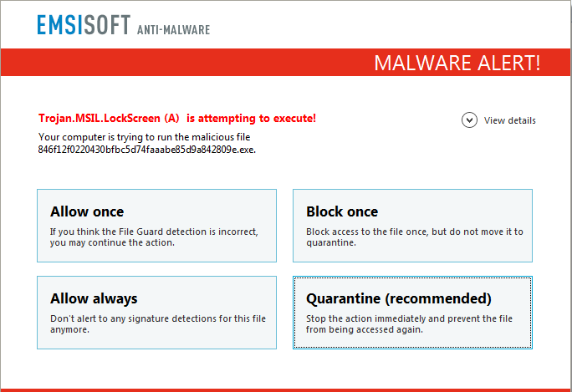Click 'Your computer is trying to run' line

pyautogui.click(x=144, y=137)
